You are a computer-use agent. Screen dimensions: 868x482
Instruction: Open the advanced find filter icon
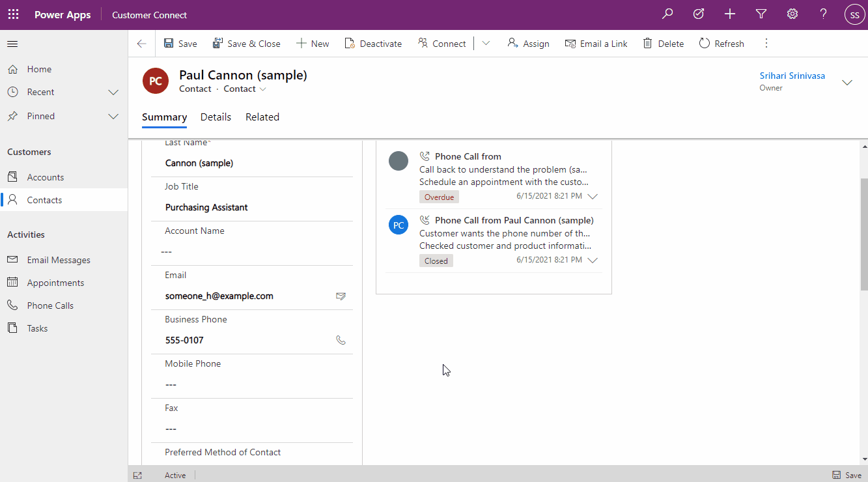tap(761, 14)
